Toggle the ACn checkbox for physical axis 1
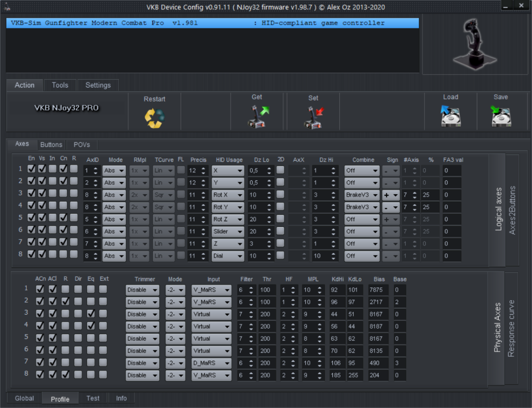This screenshot has height=408, width=532. click(x=40, y=289)
